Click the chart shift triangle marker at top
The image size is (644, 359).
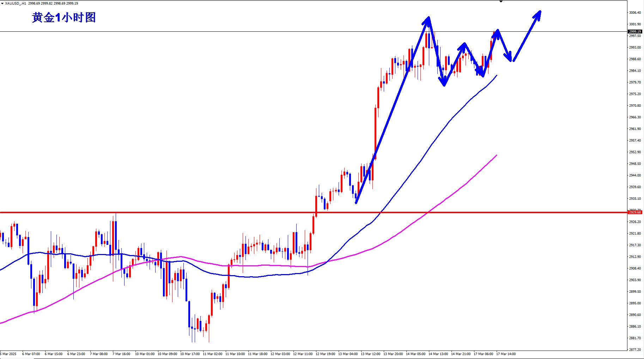501,2
